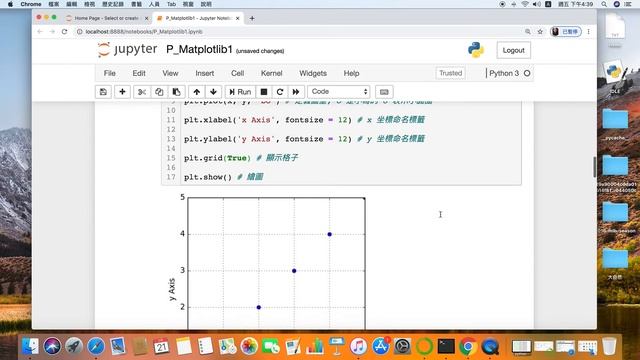Open Terminal from the Dock
Screen dimensions: 640x360
point(446,347)
